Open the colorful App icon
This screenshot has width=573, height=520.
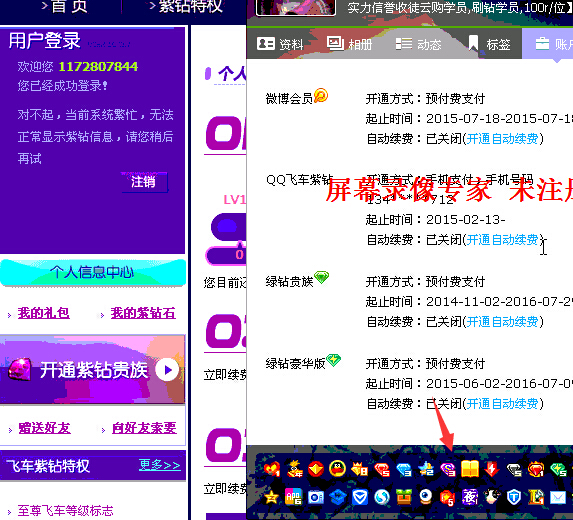(293, 497)
